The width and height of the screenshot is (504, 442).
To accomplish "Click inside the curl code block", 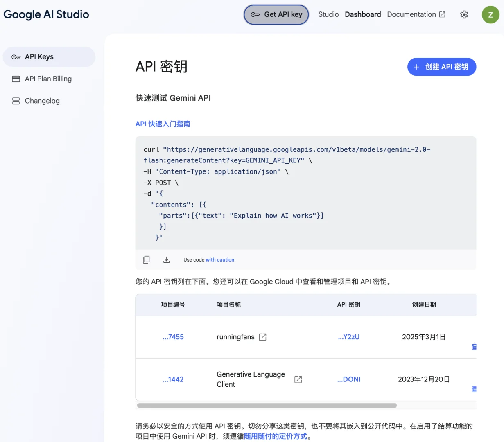I will pos(306,193).
